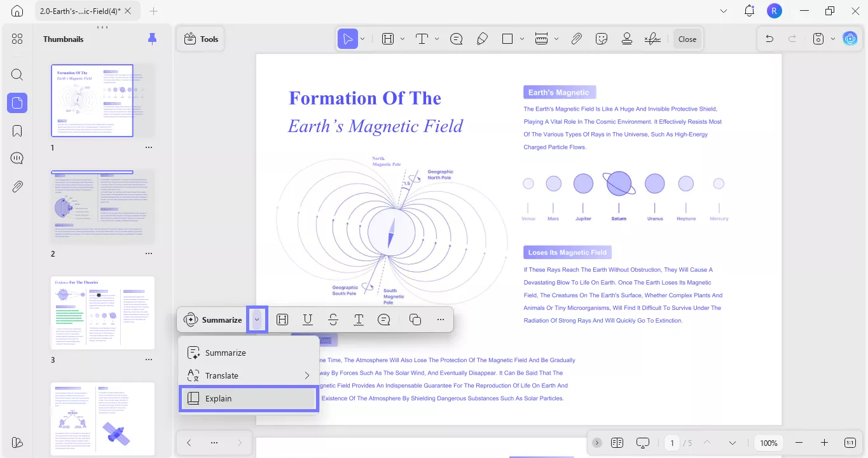Open page 3 thumbnail
Image resolution: width=868 pixels, height=458 pixels.
tap(102, 313)
